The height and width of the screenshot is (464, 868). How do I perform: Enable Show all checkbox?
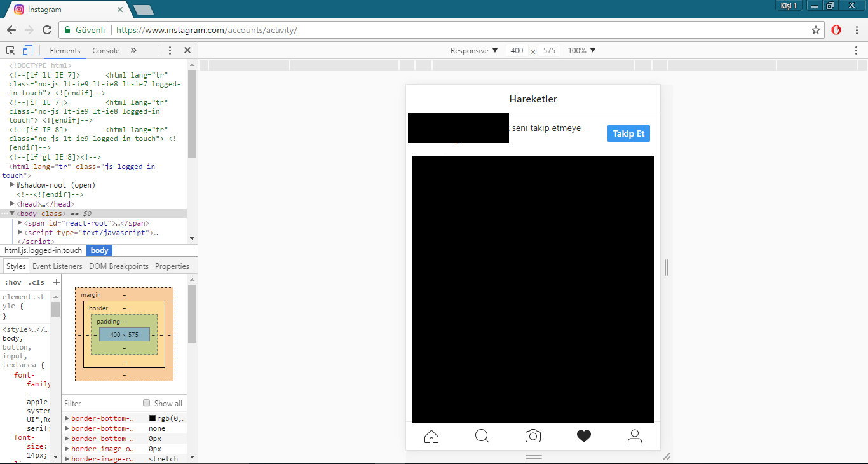147,403
